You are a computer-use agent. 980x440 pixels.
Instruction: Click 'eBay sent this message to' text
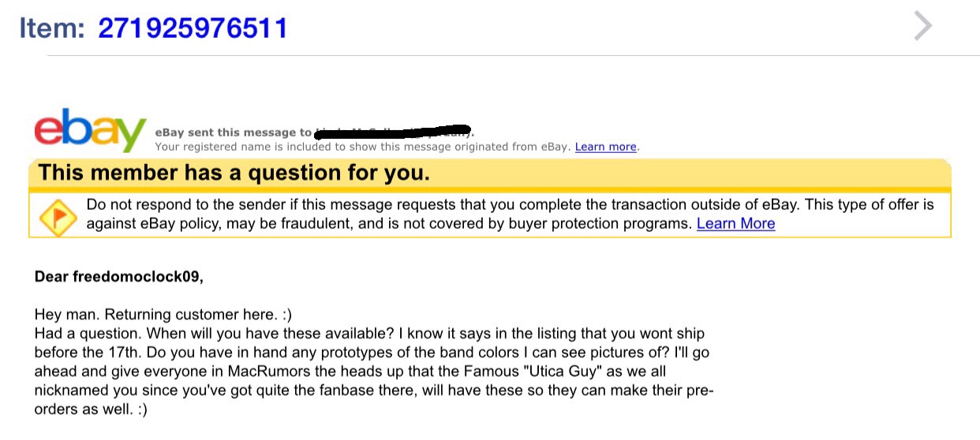click(234, 132)
